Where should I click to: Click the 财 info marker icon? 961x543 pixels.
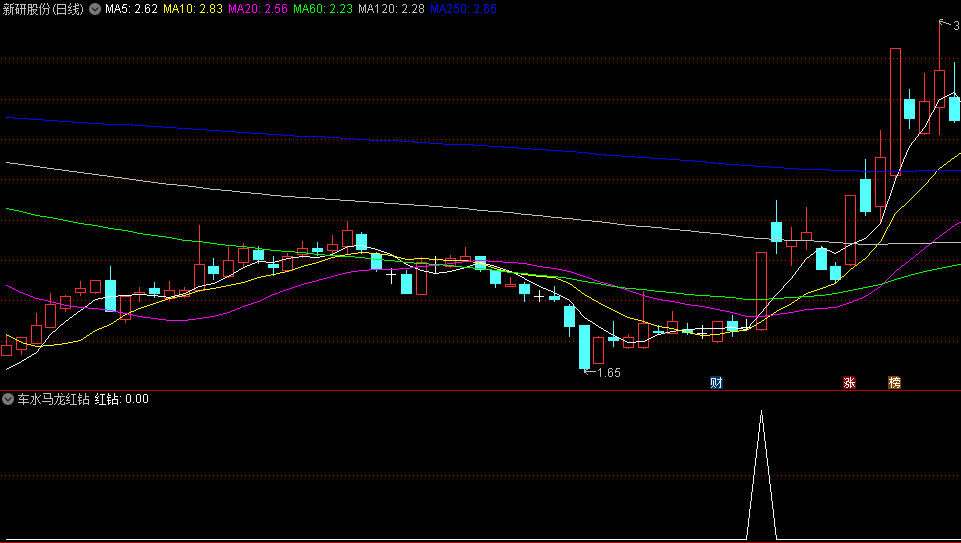[716, 383]
